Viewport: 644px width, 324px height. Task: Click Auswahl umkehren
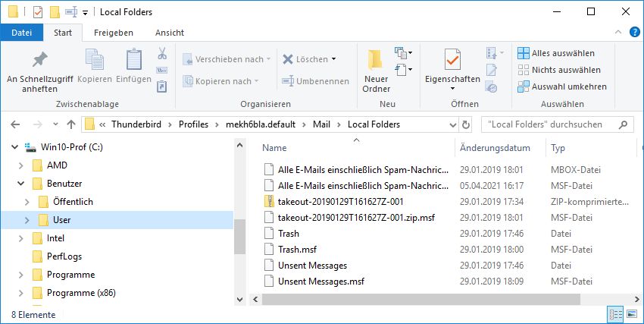561,87
